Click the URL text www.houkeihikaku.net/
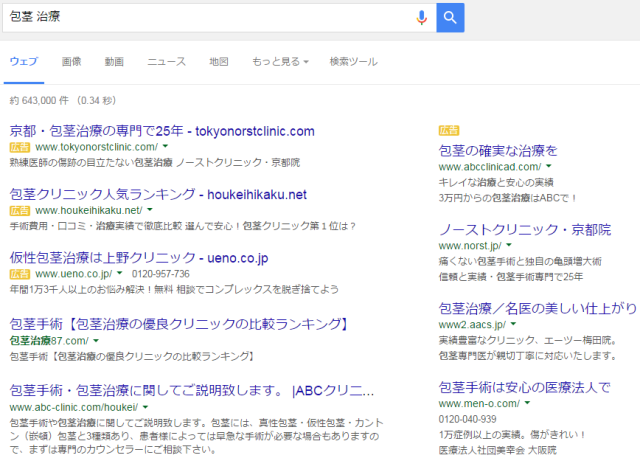 point(89,211)
